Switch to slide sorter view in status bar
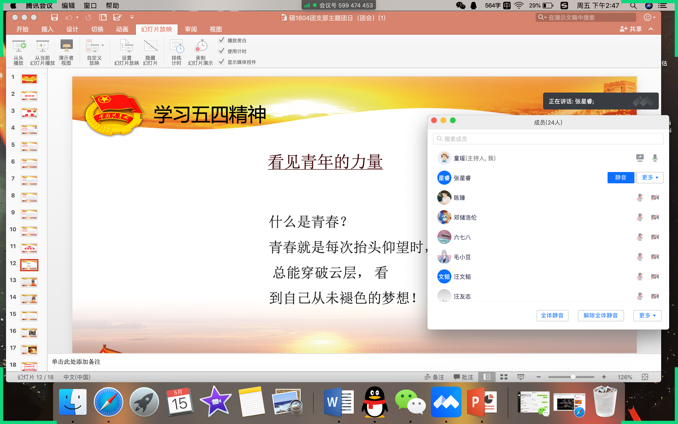 (x=503, y=377)
